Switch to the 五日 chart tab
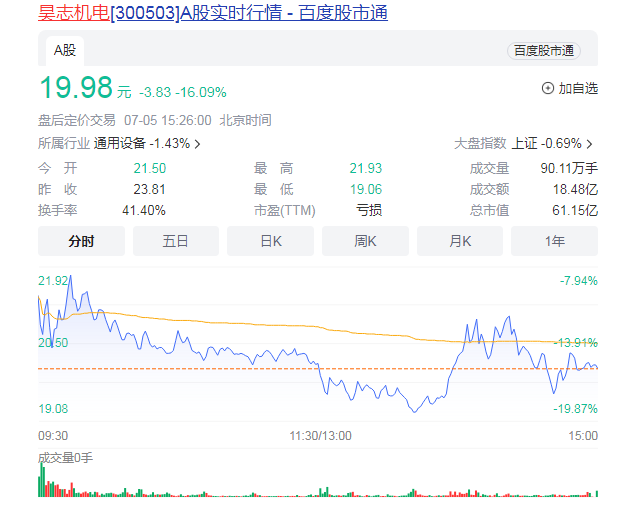This screenshot has height=507, width=643. (x=176, y=241)
